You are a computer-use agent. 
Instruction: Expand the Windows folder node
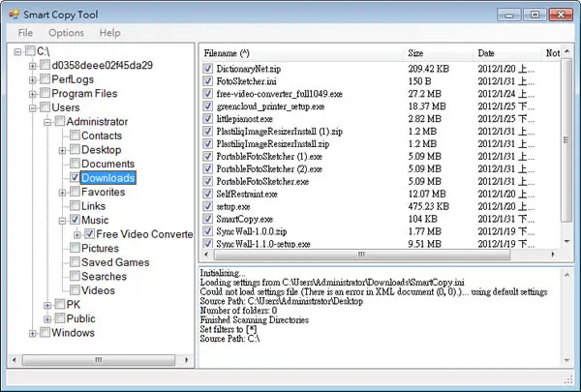33,334
